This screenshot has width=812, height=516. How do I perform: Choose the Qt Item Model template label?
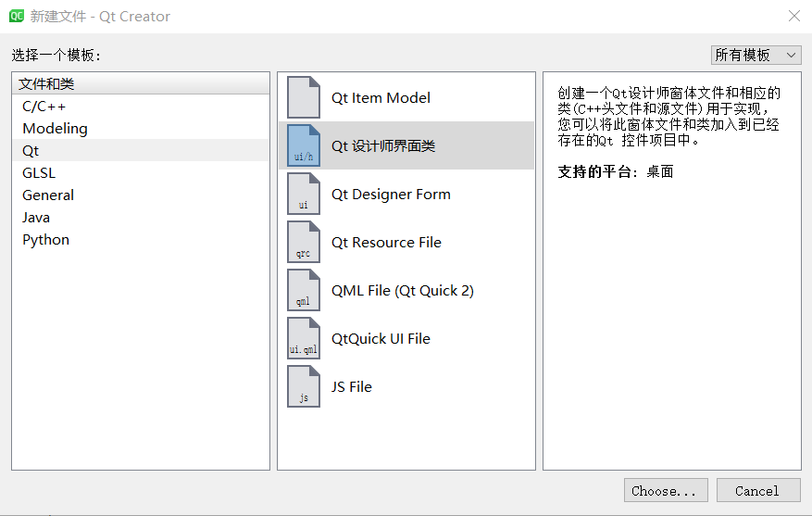[x=381, y=98]
